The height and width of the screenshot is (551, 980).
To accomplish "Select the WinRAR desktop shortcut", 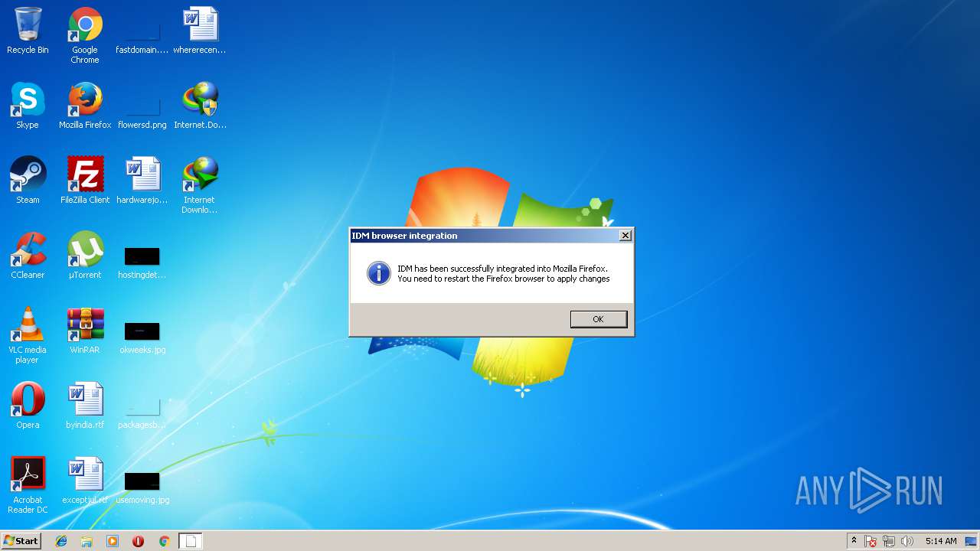I will (x=85, y=331).
